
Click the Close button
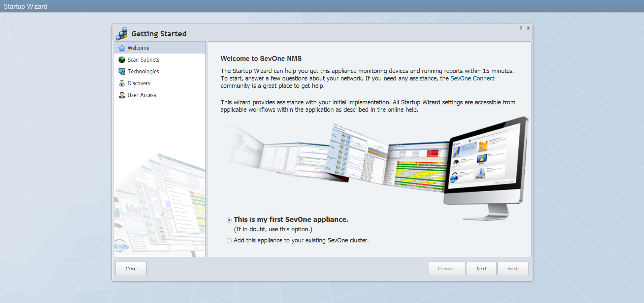coord(131,269)
